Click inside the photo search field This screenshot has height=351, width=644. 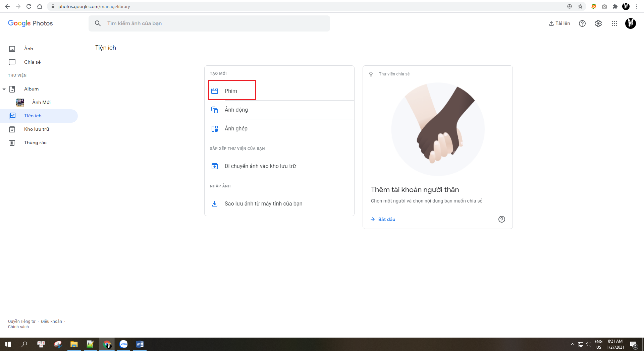point(201,23)
